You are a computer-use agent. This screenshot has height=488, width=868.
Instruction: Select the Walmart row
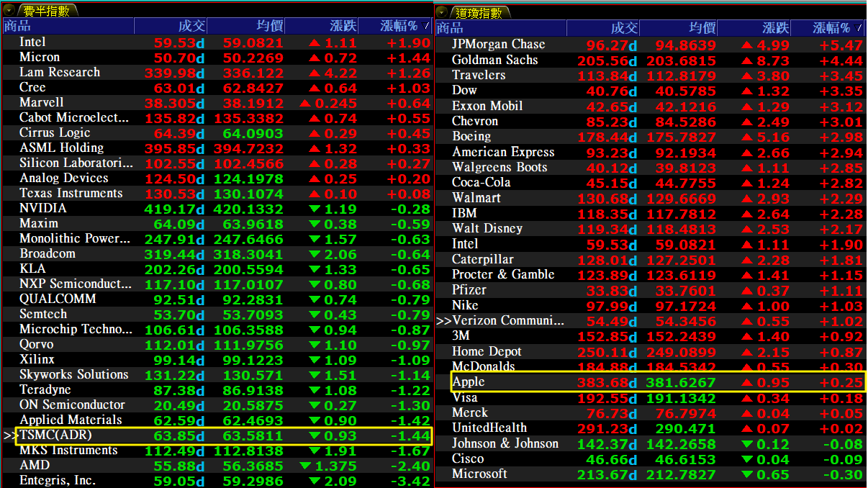pos(650,198)
